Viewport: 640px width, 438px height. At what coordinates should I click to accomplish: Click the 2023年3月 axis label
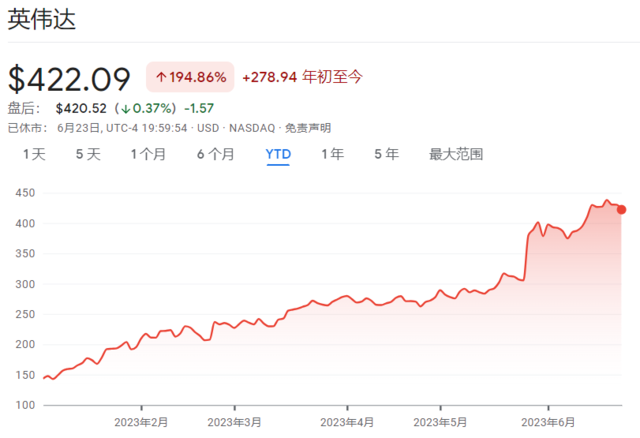(234, 422)
